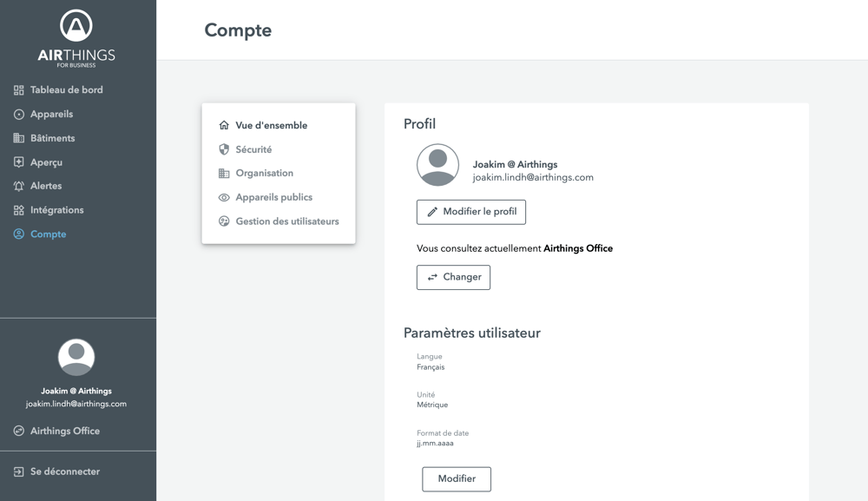Click the email in the Profil section
The image size is (868, 501).
click(x=533, y=178)
